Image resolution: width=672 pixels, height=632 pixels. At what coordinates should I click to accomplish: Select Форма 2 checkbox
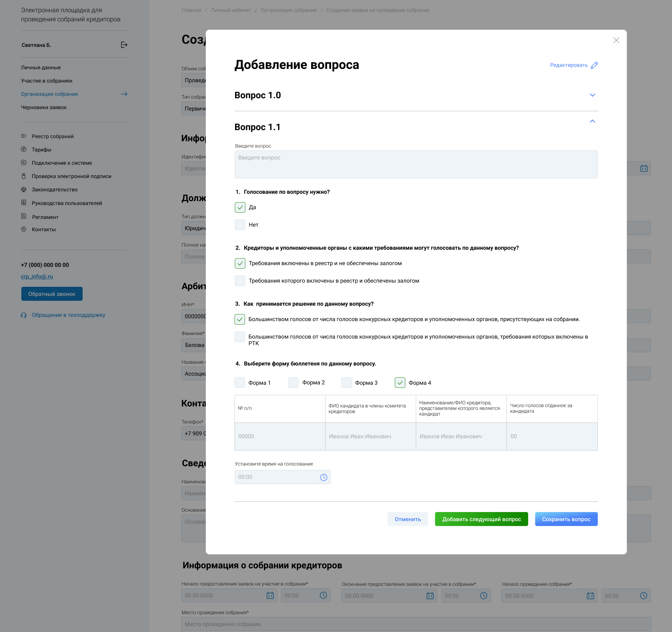click(293, 383)
